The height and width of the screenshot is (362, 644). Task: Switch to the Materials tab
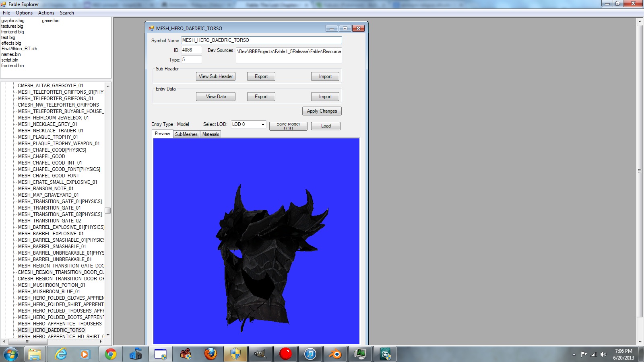[x=211, y=134]
